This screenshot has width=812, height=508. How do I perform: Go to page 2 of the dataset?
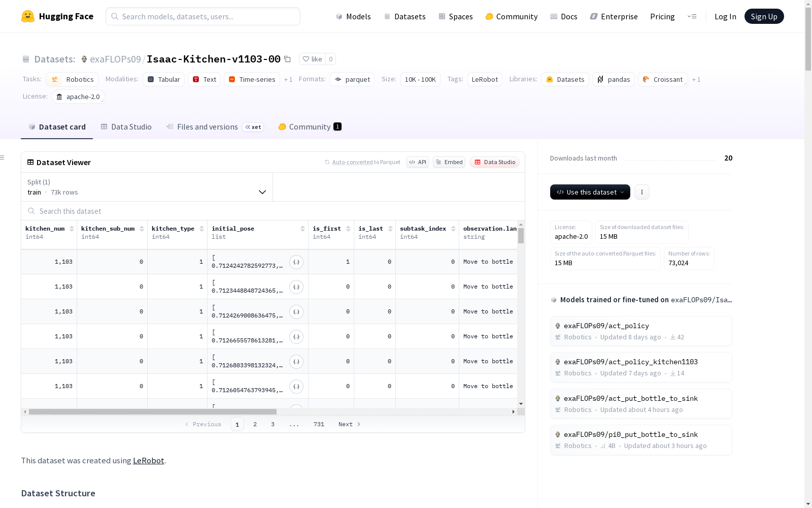coord(255,424)
